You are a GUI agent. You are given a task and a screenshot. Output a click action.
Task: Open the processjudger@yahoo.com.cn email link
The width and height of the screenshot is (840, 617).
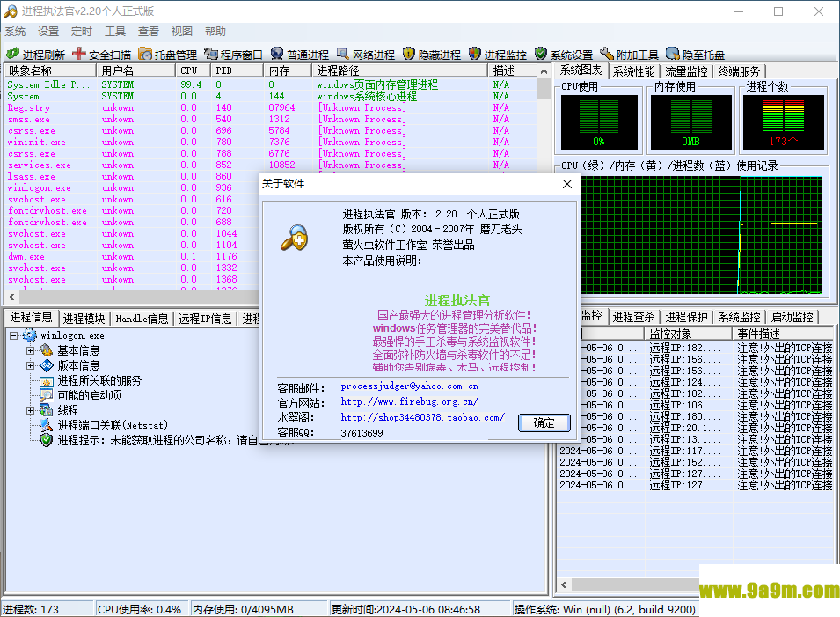(410, 386)
